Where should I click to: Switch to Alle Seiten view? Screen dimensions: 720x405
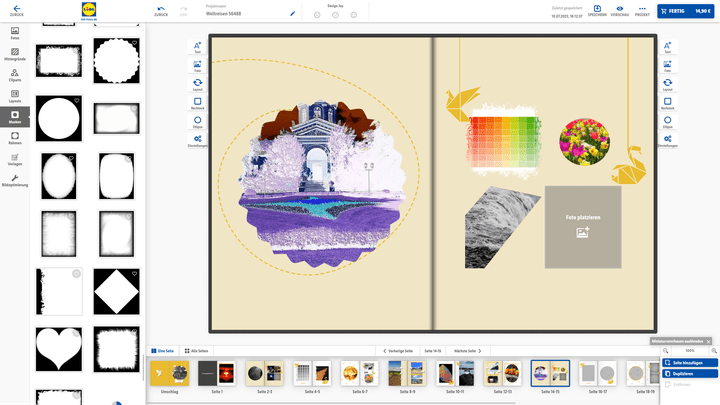point(197,351)
